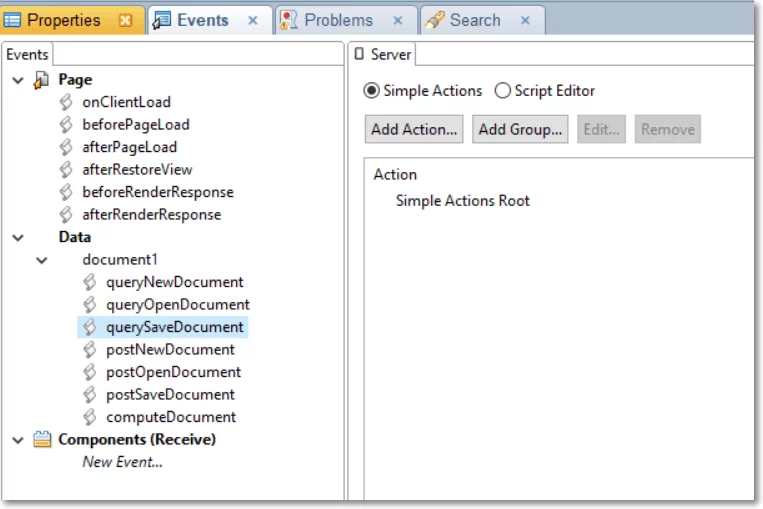Screen dimensions: 763x509
Task: Collapse the Page tree node
Action: click(18, 80)
